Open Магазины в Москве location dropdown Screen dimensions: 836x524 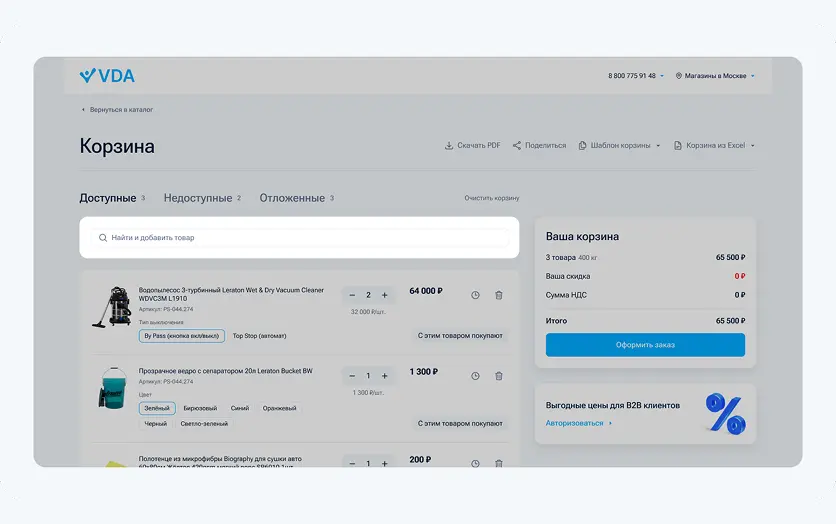click(x=715, y=76)
